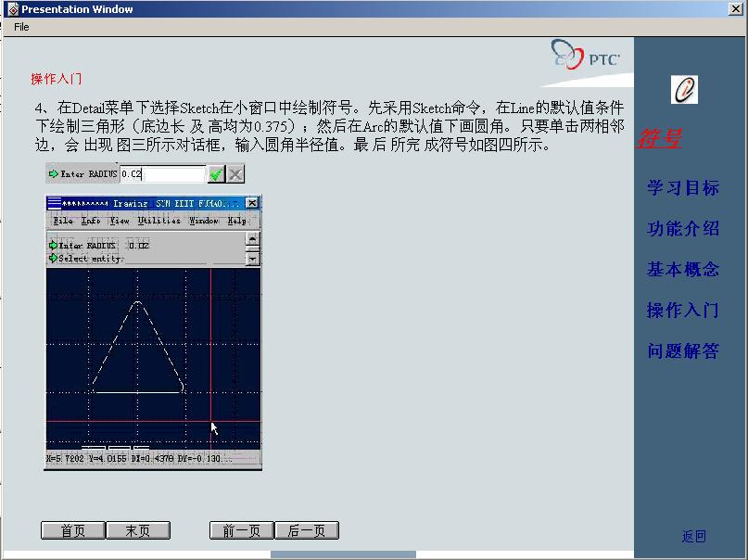748x560 pixels.
Task: Open the File menu
Action: [x=21, y=27]
